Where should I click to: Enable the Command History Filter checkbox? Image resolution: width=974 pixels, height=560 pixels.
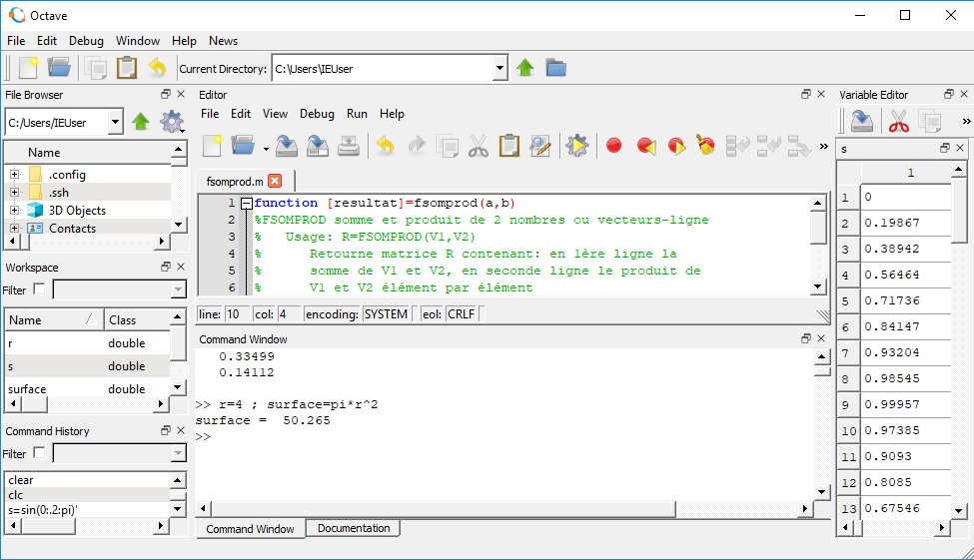click(x=39, y=452)
